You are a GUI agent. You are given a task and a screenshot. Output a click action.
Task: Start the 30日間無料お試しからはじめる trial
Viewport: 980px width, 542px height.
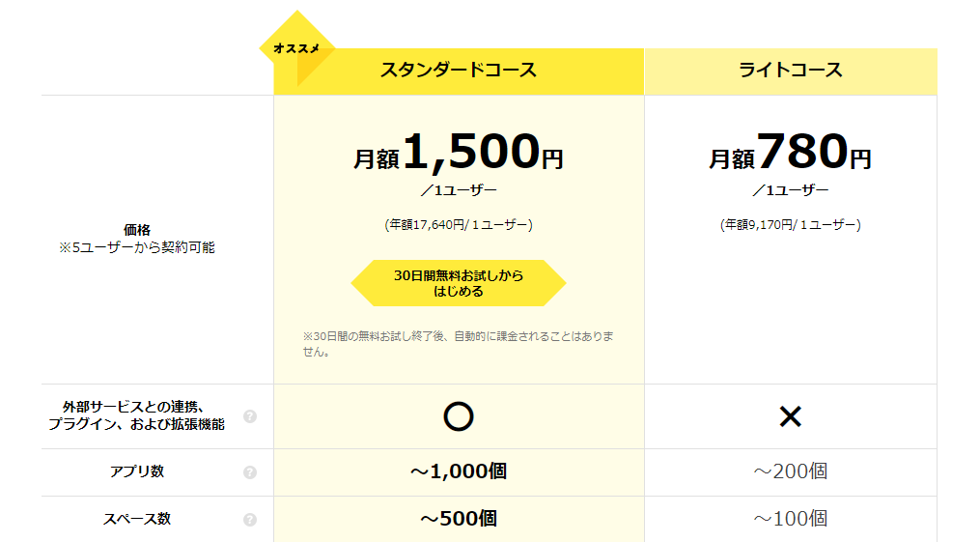coord(459,283)
